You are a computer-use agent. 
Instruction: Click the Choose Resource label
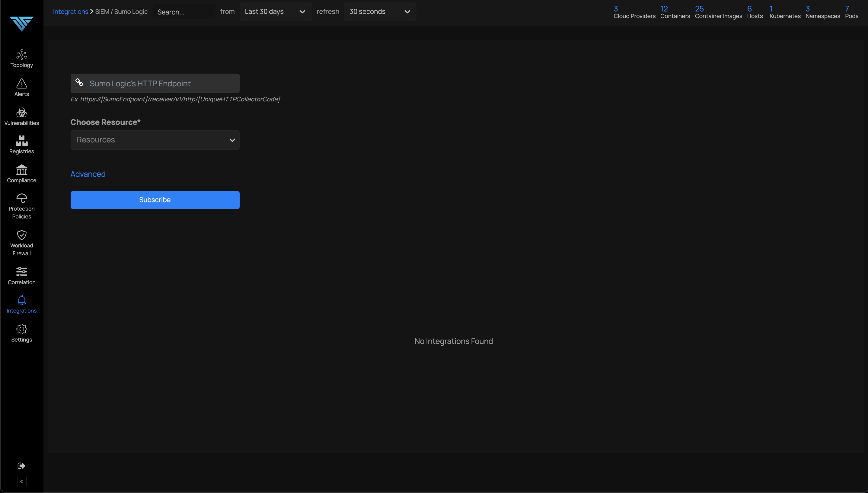pyautogui.click(x=105, y=122)
